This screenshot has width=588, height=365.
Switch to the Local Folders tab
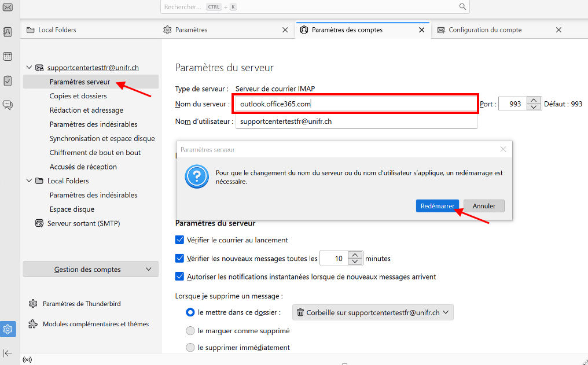click(x=57, y=30)
